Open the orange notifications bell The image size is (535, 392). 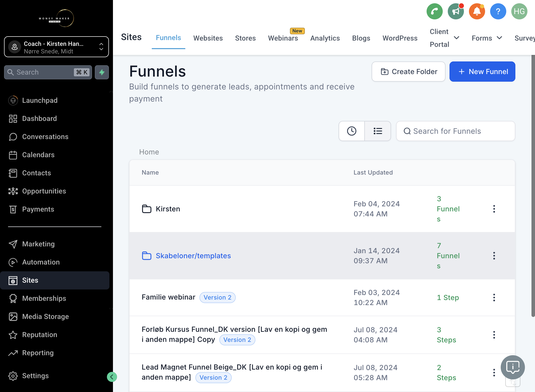[477, 11]
